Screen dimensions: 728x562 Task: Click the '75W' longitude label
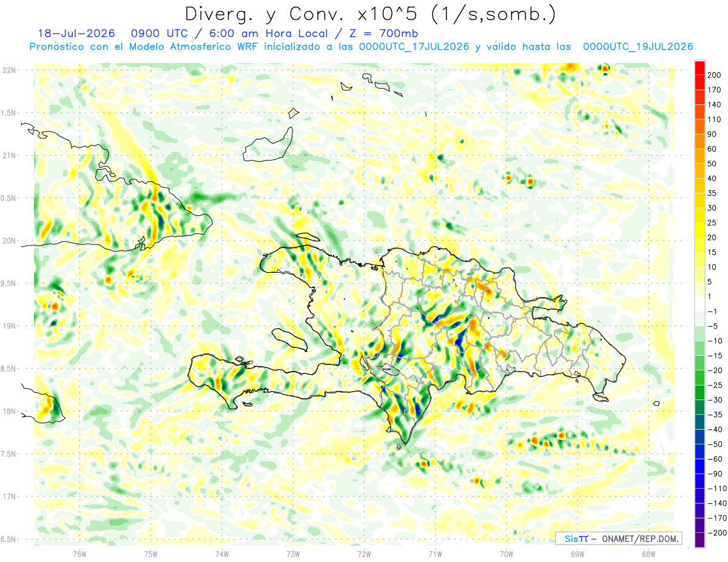point(151,554)
